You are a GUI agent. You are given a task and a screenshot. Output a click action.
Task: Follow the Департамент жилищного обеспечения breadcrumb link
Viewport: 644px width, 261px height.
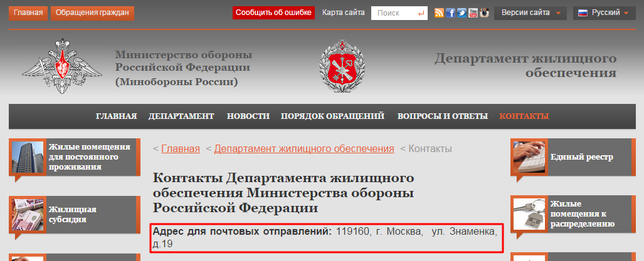(x=304, y=149)
